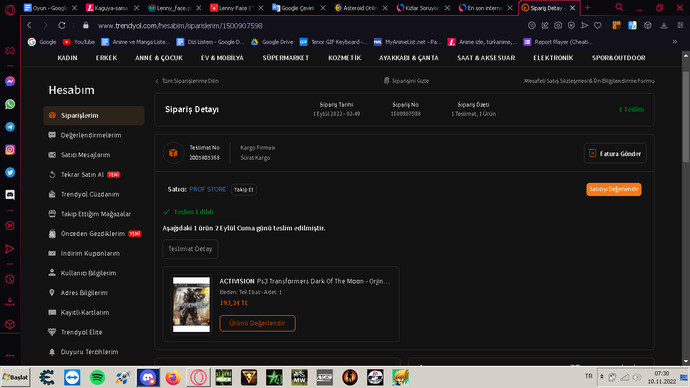690x388 pixels.
Task: Open the SÜPERMARKET category menu
Action: point(286,58)
